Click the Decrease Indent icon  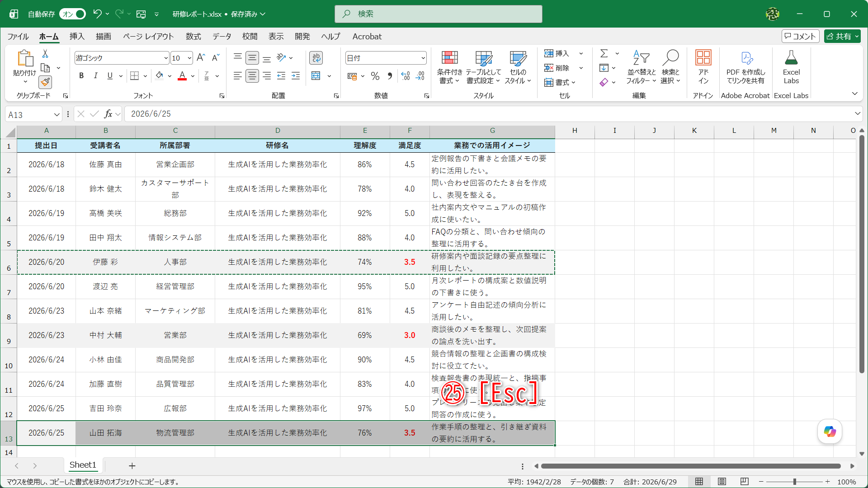pyautogui.click(x=281, y=75)
